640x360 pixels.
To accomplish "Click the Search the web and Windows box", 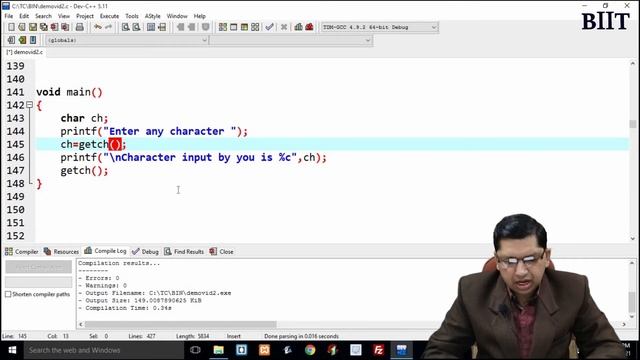I will tap(104, 350).
